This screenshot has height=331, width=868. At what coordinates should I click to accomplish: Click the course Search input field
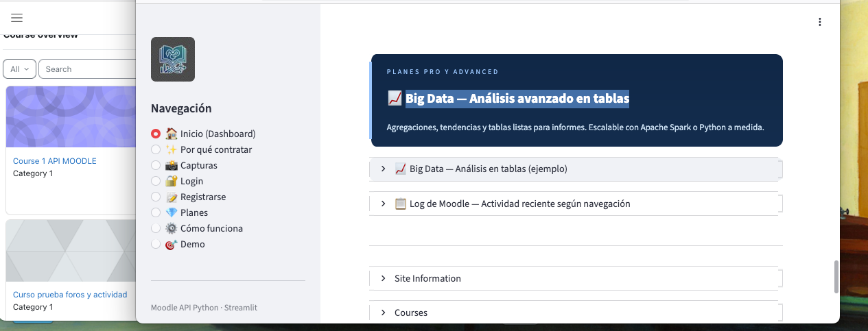click(89, 69)
